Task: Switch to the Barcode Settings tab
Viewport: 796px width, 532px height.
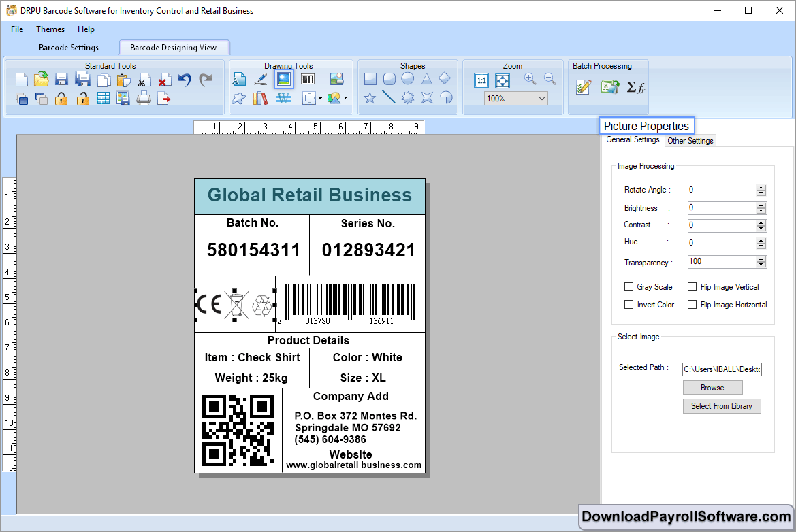Action: click(x=69, y=48)
